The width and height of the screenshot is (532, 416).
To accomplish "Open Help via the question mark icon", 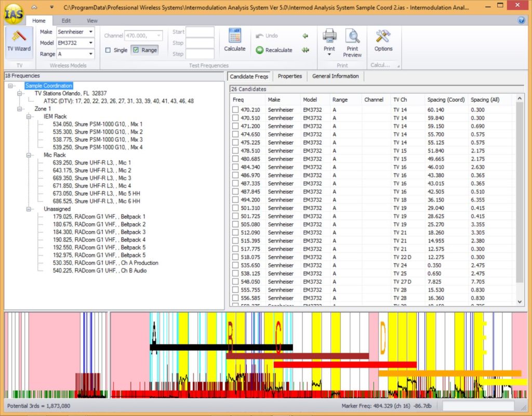I will (522, 20).
